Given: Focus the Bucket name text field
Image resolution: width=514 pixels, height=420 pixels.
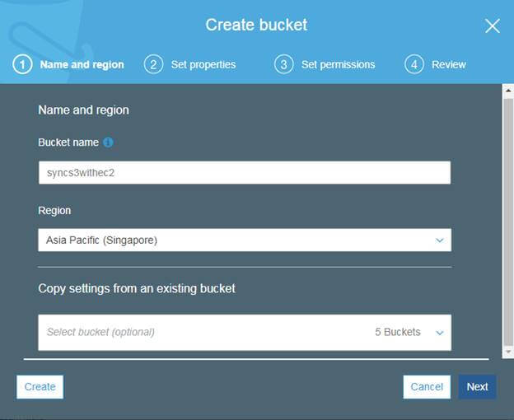Looking at the screenshot, I should tap(244, 173).
